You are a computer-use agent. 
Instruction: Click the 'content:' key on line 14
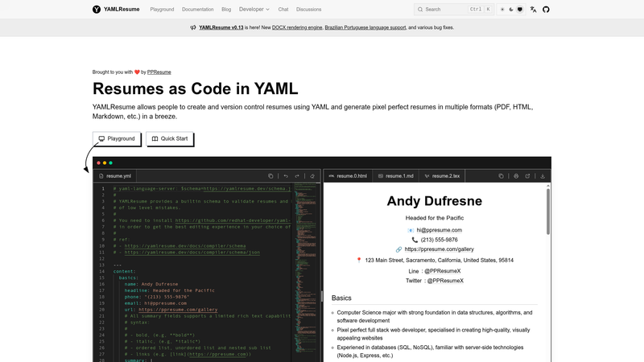coord(124,271)
